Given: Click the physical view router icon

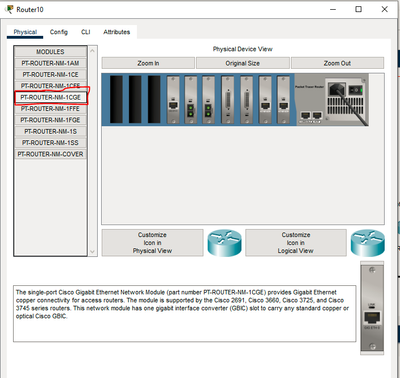Looking at the screenshot, I should point(224,243).
